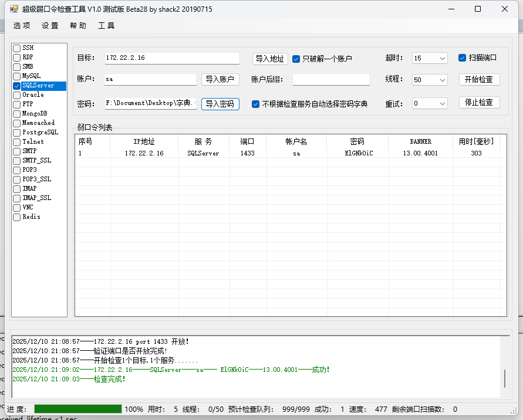Click the 检查完成 log line

69,379
